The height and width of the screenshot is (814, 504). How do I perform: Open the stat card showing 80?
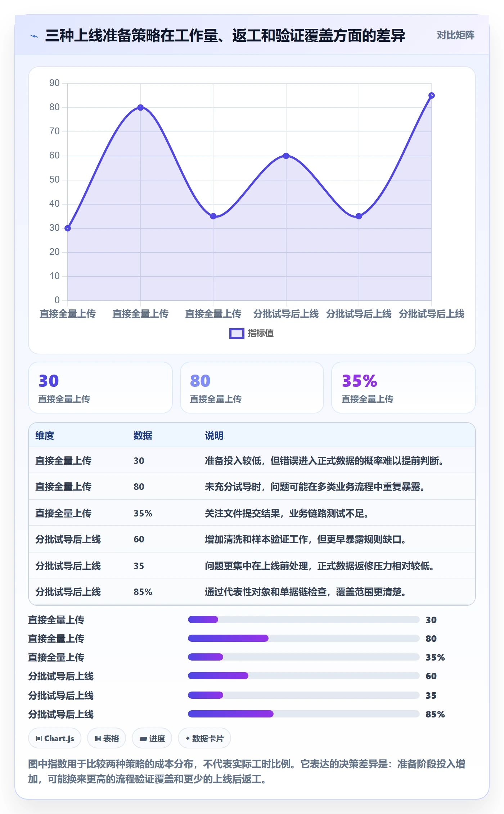pos(252,388)
